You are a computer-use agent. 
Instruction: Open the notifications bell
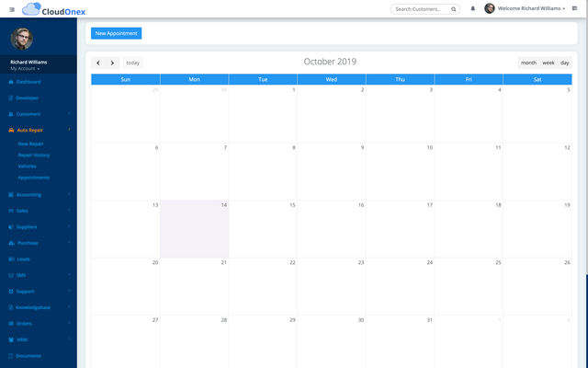(473, 8)
